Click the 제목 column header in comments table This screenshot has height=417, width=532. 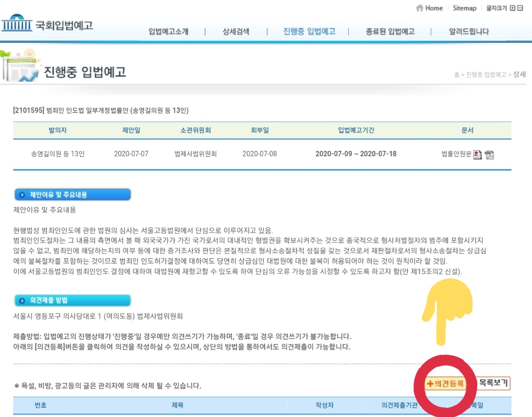[x=177, y=405]
